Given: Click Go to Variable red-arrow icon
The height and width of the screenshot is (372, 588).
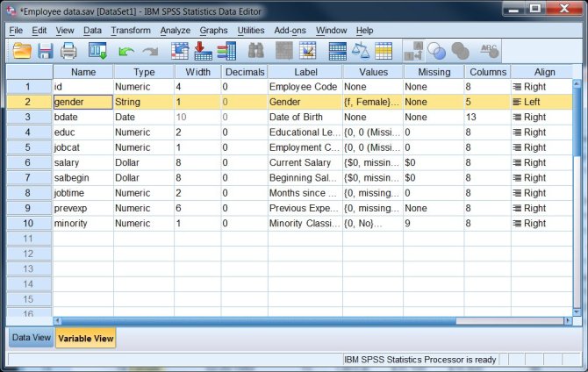Looking at the screenshot, I should [x=203, y=51].
